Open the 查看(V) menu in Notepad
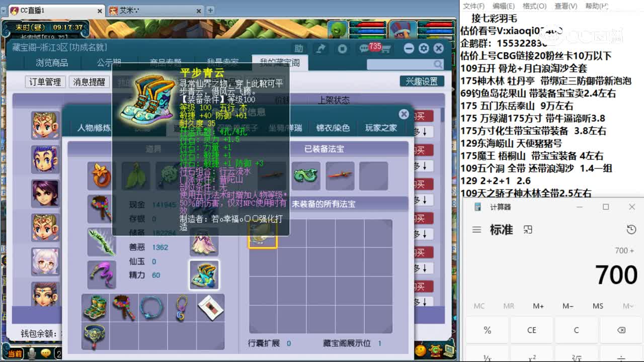644x362 pixels. tap(566, 6)
